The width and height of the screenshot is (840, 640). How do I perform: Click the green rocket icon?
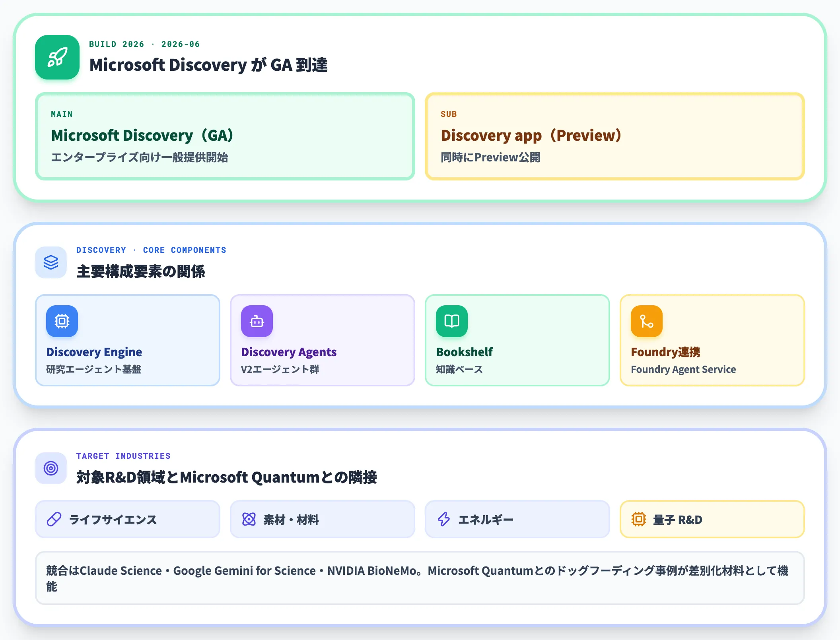(57, 57)
